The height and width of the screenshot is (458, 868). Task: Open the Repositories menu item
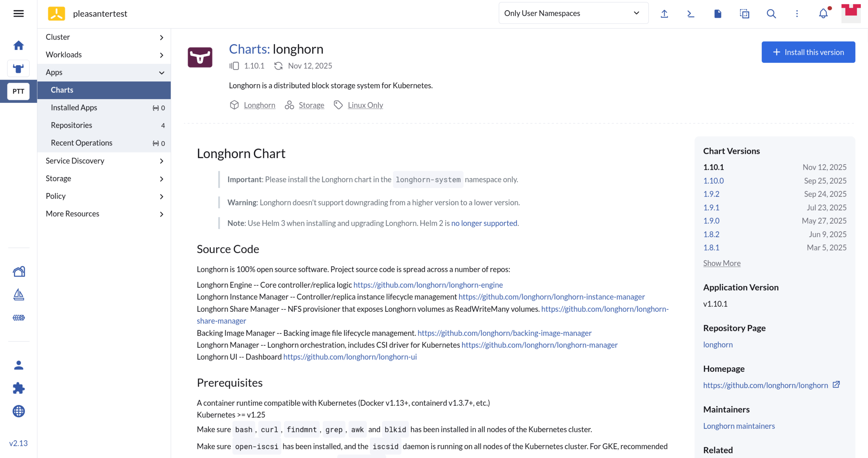71,125
